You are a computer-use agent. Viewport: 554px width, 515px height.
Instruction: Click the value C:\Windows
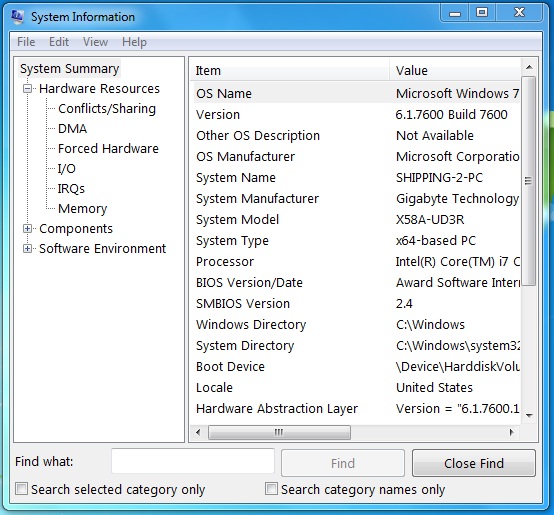pos(430,325)
